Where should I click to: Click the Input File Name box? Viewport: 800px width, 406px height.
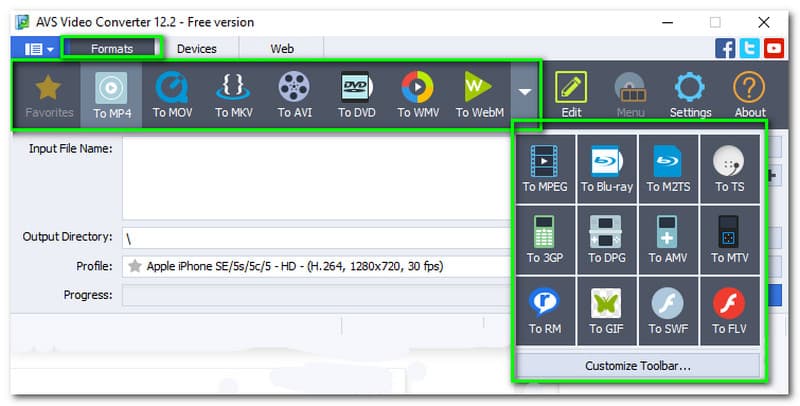coord(316,179)
